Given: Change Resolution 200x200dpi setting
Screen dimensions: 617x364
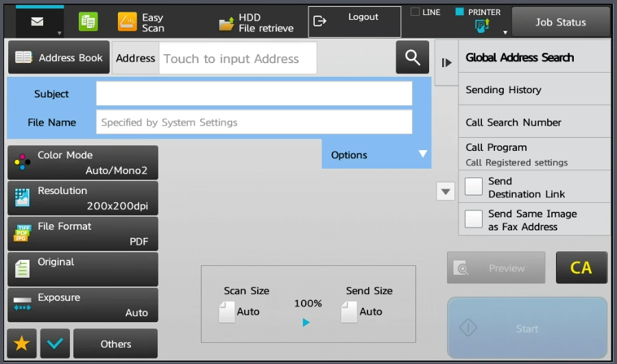Looking at the screenshot, I should (x=83, y=198).
